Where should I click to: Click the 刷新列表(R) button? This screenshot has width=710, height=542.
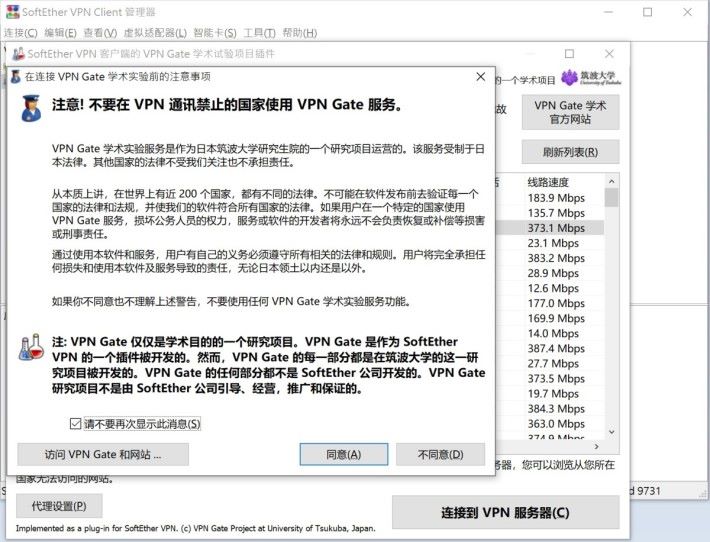[570, 152]
